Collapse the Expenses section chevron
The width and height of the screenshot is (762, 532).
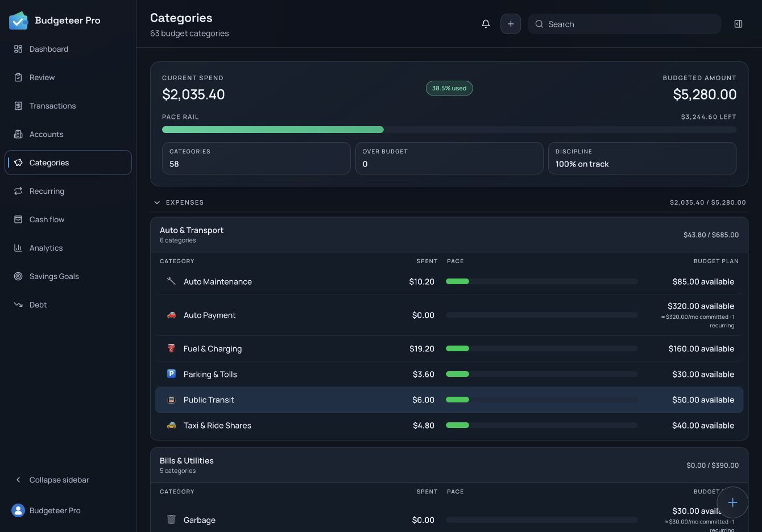click(157, 202)
